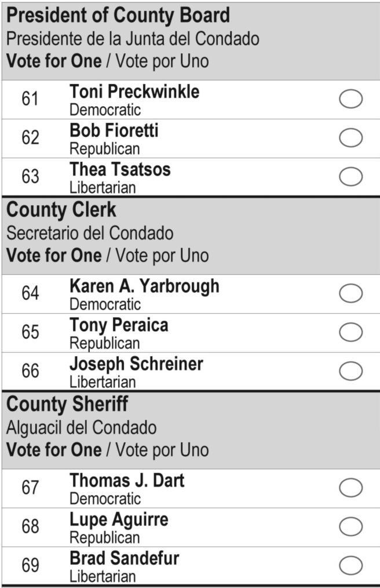Click the Karen A. Yarbrough name text
The image size is (380, 588).
(x=144, y=286)
